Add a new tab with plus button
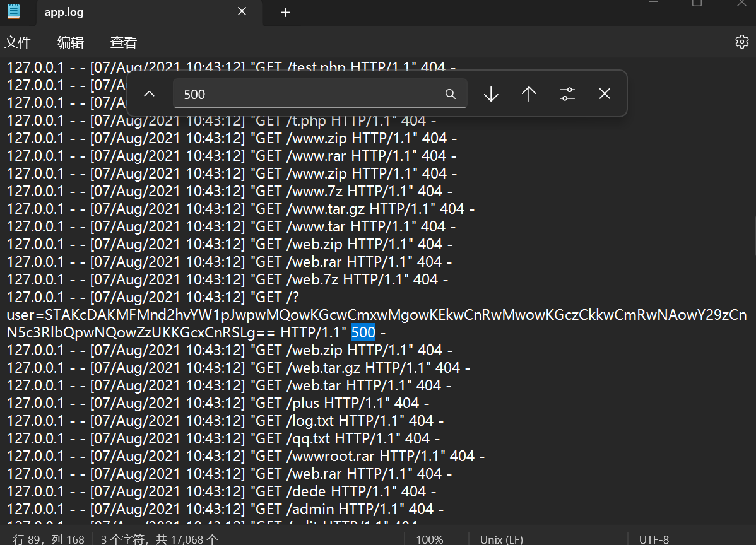The height and width of the screenshot is (545, 756). click(285, 12)
